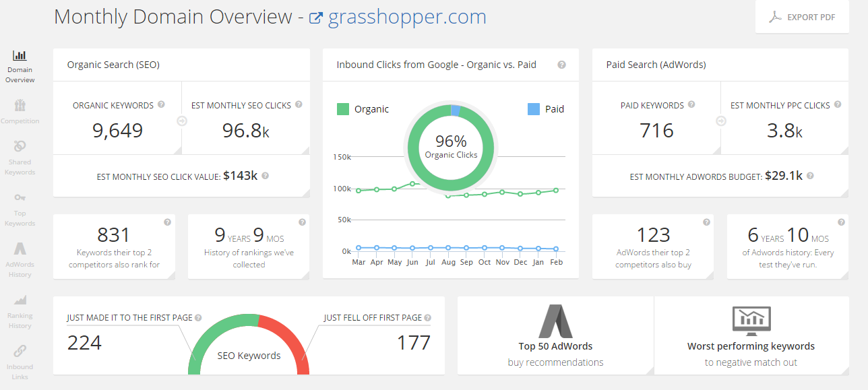This screenshot has width=868, height=390.
Task: Go to Shared Keywords in sidebar
Action: [x=20, y=157]
